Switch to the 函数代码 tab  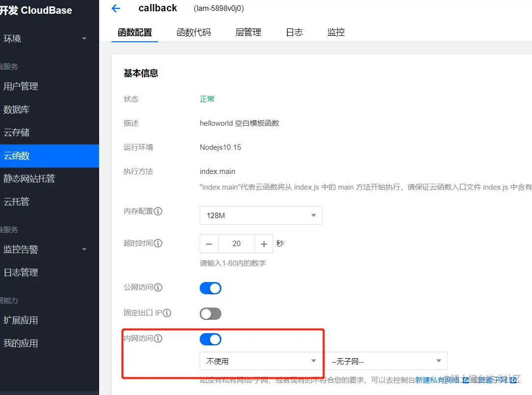coord(194,32)
